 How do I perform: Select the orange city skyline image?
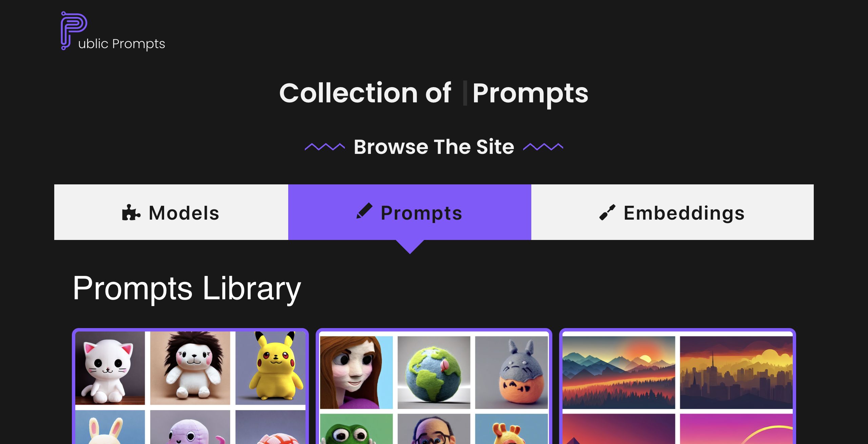coord(736,372)
